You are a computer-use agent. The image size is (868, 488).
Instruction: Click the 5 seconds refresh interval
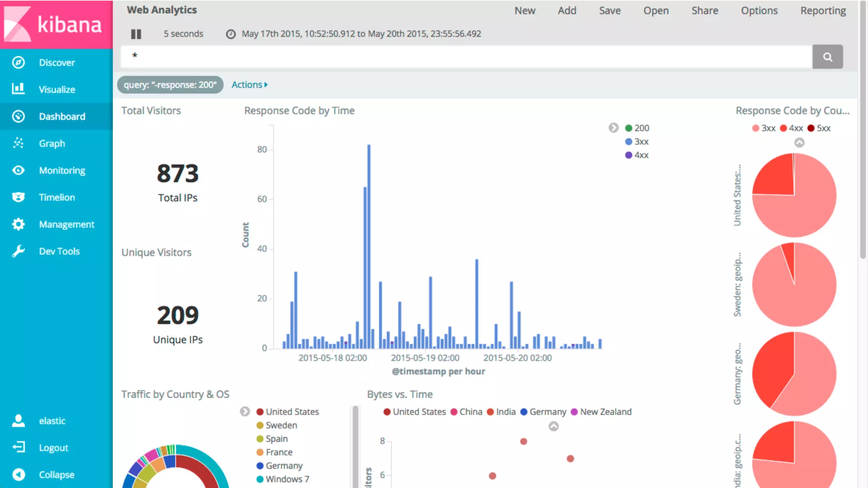[183, 34]
